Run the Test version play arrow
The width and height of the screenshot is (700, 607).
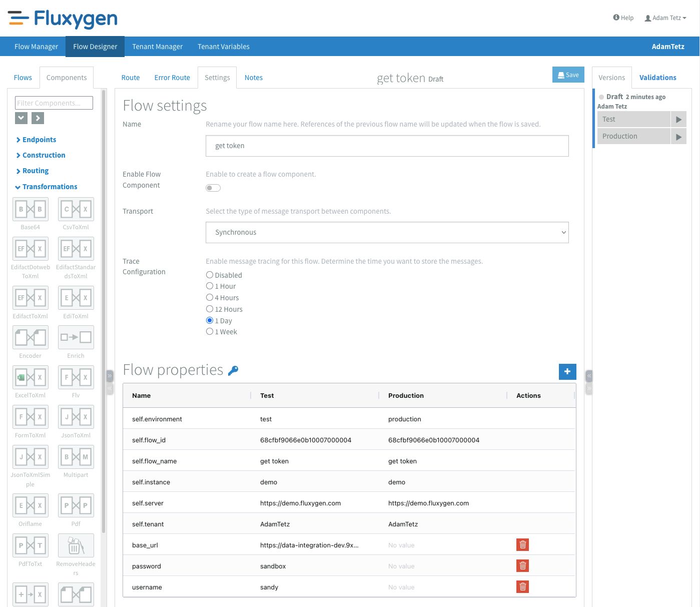(x=678, y=120)
